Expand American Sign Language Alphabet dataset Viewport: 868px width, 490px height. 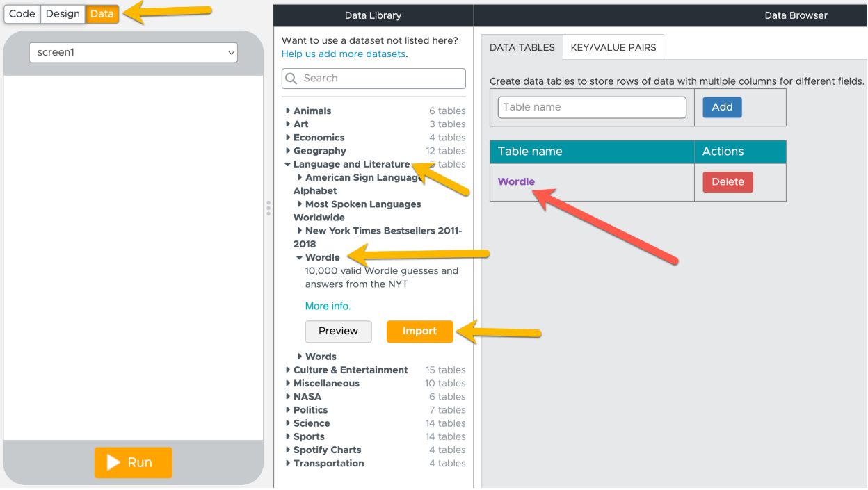[x=360, y=184]
